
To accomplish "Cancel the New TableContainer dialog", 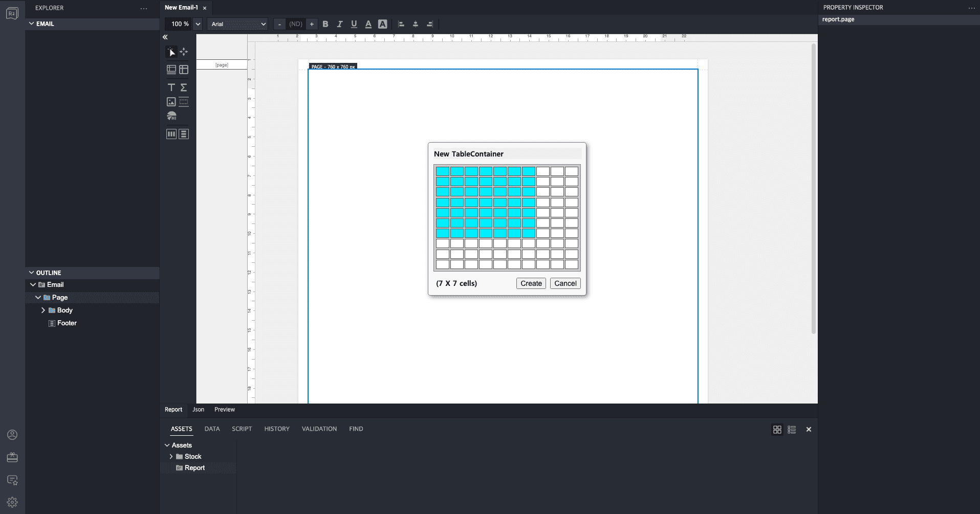I will coord(565,283).
